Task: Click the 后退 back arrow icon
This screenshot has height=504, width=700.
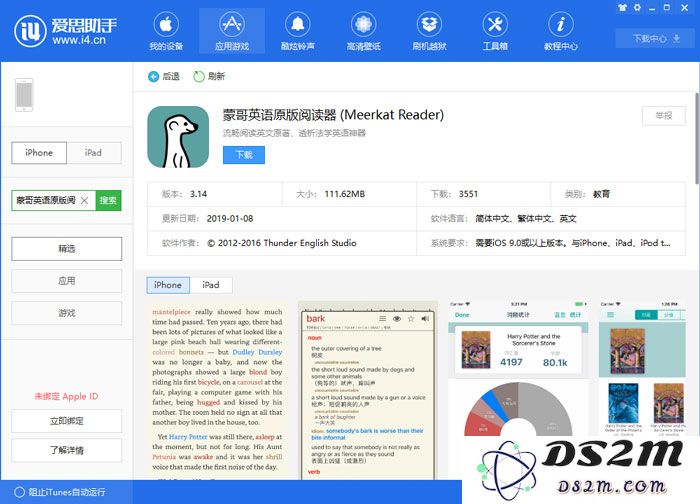Action: point(153,77)
